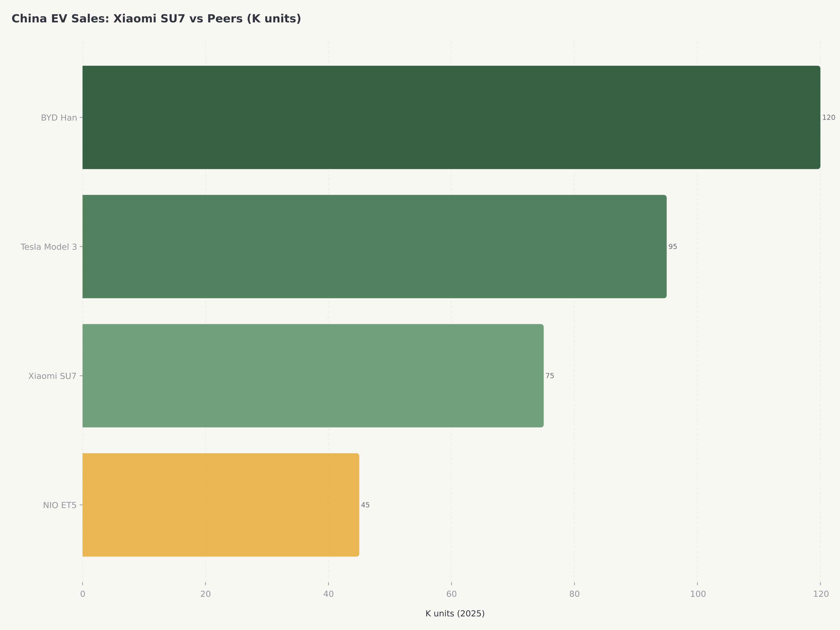Click the chart title about China EV Sales
Image resolution: width=840 pixels, height=630 pixels.
pyautogui.click(x=156, y=19)
